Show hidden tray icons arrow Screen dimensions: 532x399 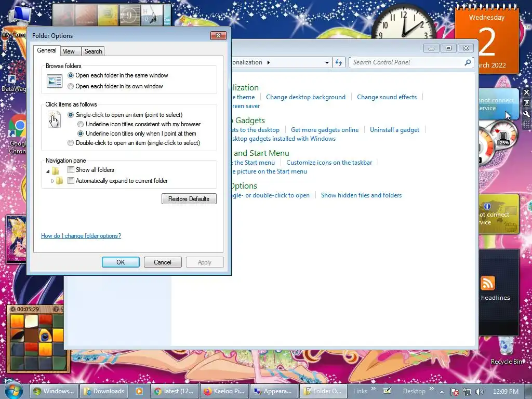442,392
